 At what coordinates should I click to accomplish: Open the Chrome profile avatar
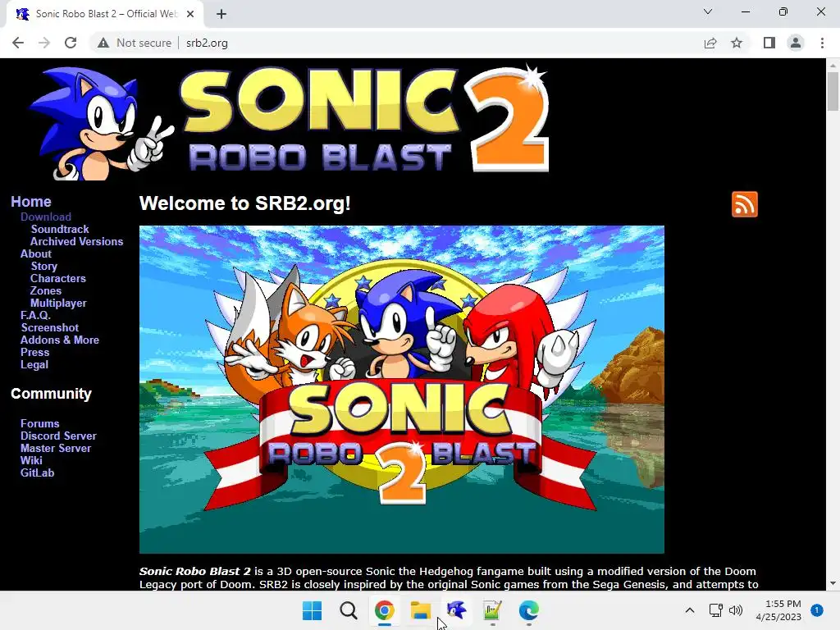(x=796, y=43)
